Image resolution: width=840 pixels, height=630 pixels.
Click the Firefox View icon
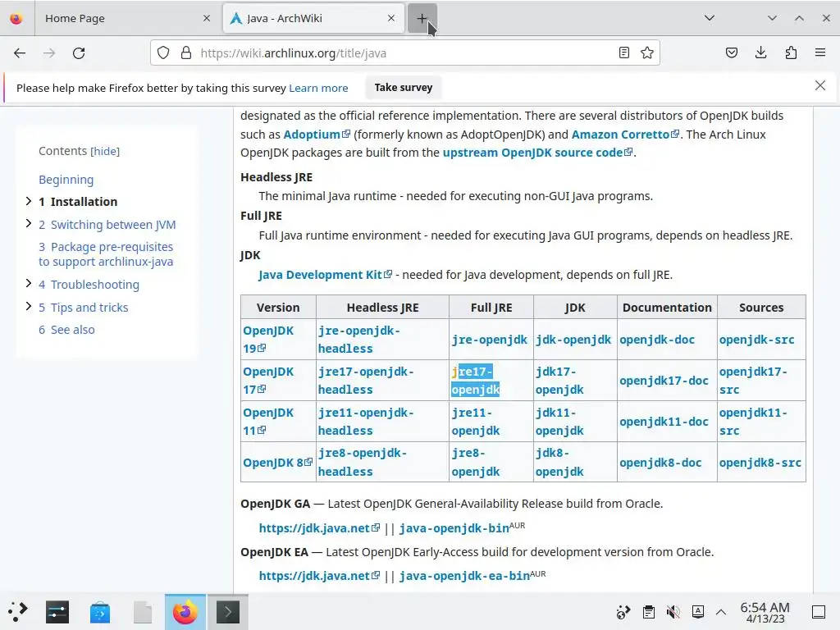click(16, 19)
